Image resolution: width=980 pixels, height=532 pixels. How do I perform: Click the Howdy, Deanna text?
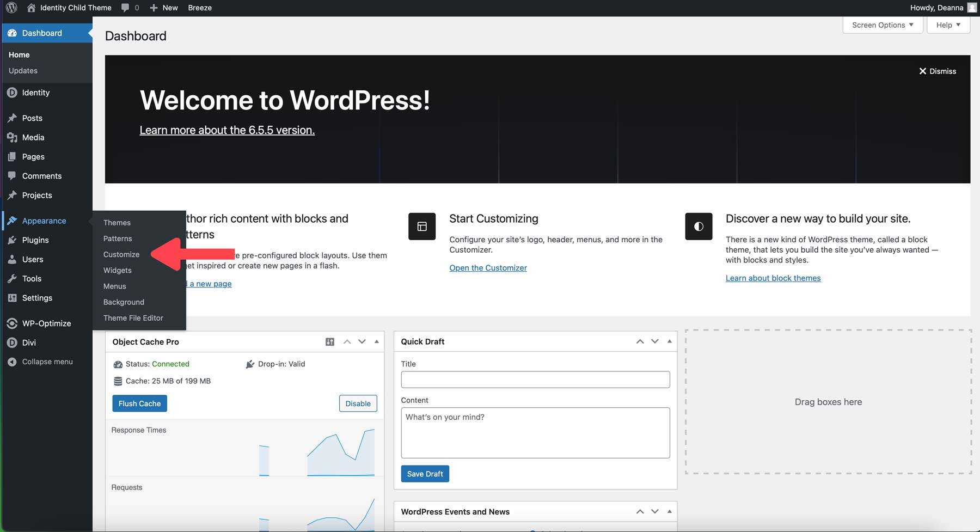[x=936, y=8]
